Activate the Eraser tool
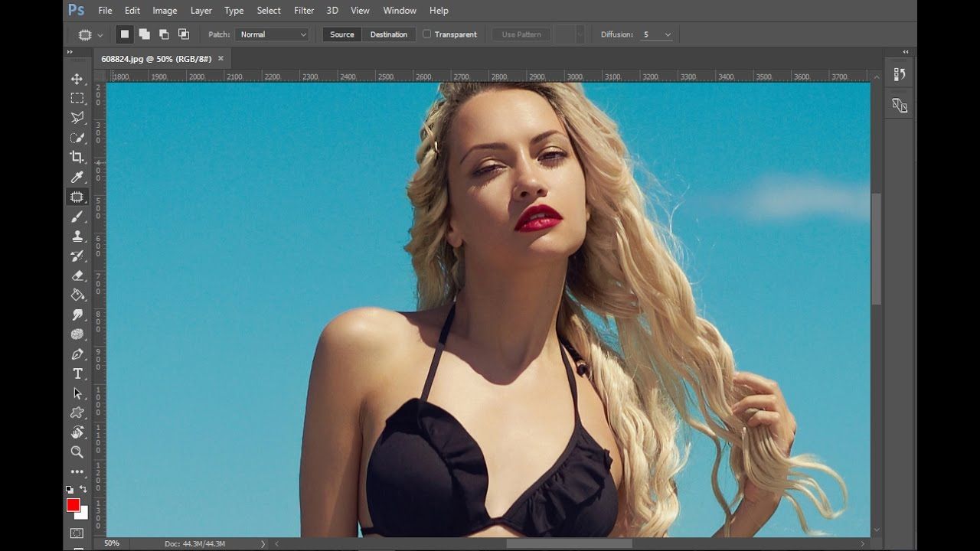The width and height of the screenshot is (980, 551). click(77, 275)
